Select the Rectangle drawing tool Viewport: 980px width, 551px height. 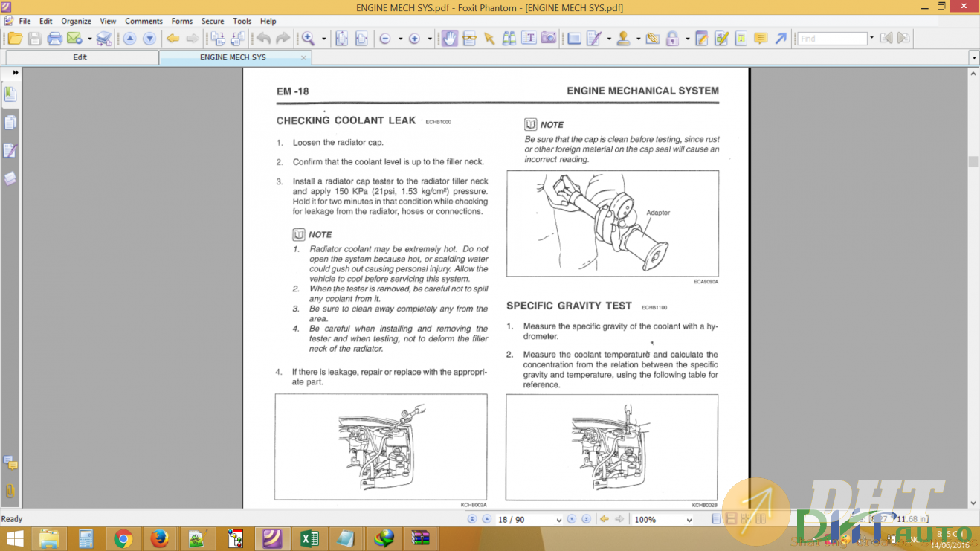pyautogui.click(x=574, y=39)
